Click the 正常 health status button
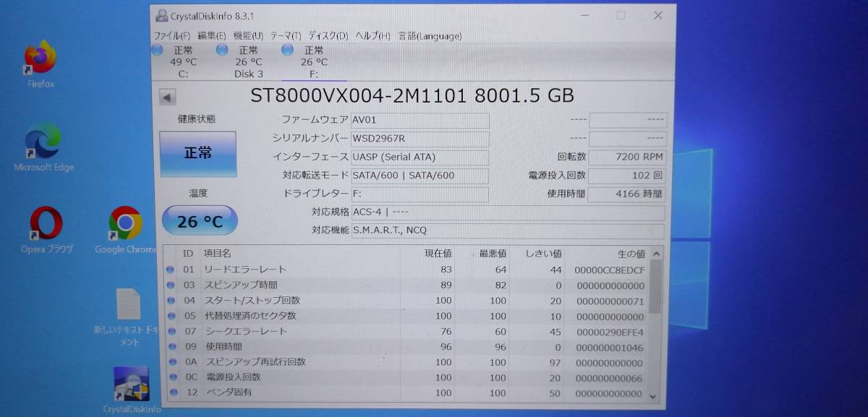This screenshot has height=417, width=868. [x=197, y=154]
